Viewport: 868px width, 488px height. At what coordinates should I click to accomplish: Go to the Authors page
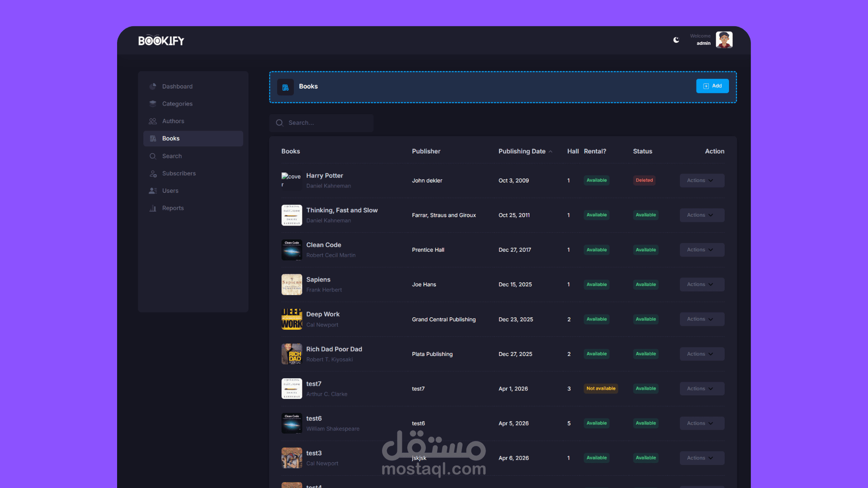pyautogui.click(x=193, y=121)
